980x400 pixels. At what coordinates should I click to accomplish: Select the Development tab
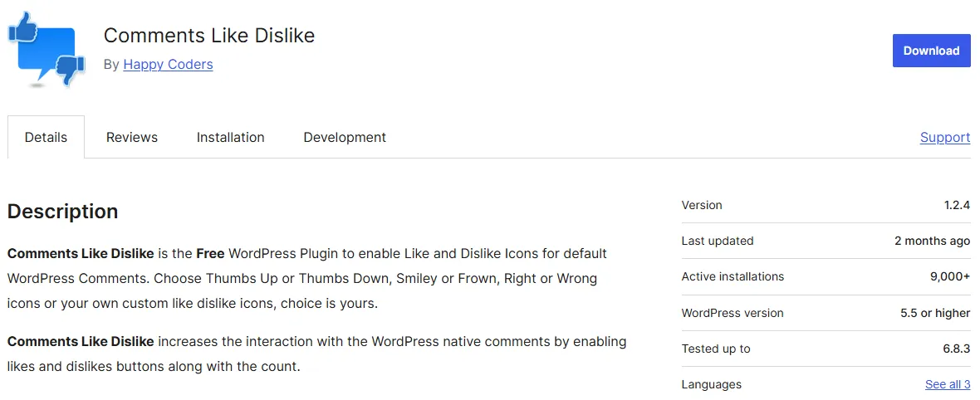(x=345, y=137)
